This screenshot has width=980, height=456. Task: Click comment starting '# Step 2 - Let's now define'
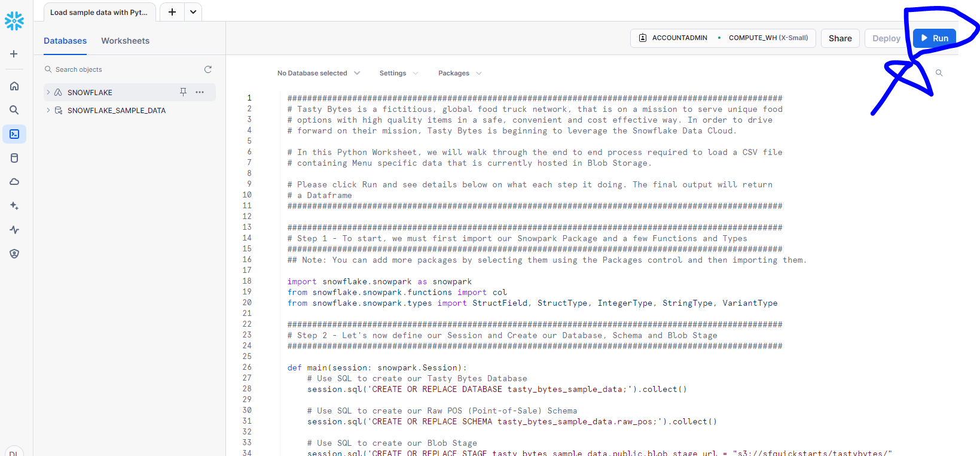[502, 336]
